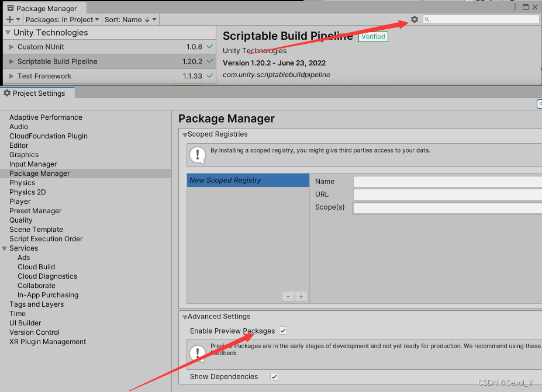Click the Verified package badge

click(373, 37)
